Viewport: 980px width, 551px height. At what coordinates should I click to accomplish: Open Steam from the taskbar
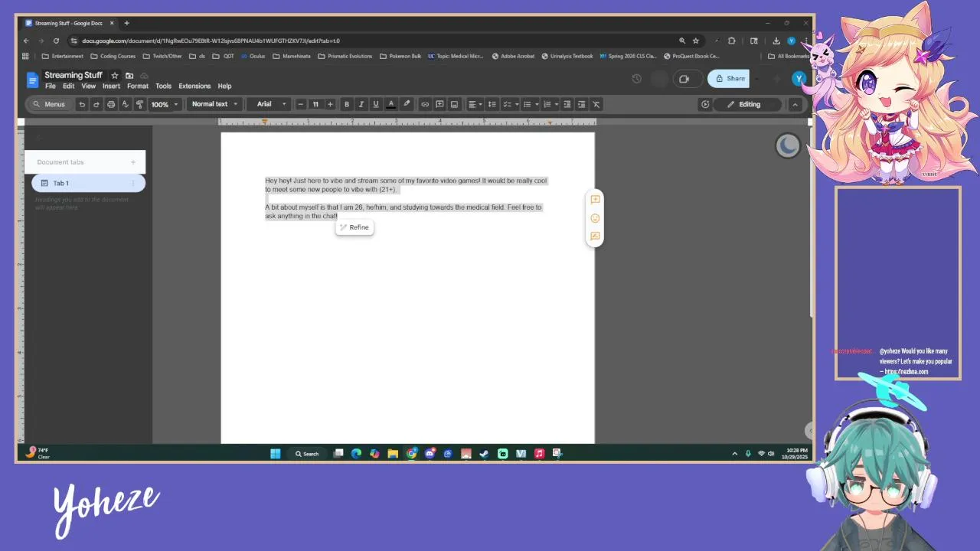484,453
